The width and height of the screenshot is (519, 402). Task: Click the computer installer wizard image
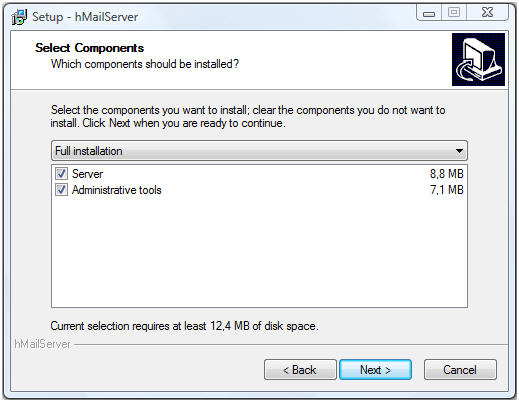(x=478, y=59)
